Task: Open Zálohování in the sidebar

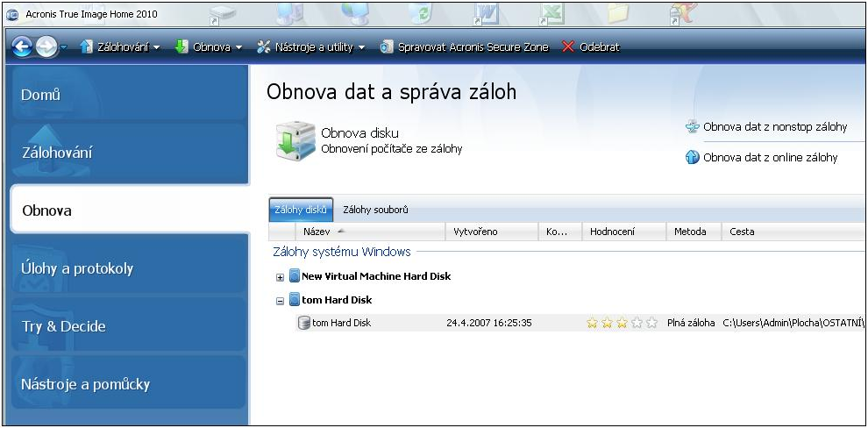Action: (128, 153)
